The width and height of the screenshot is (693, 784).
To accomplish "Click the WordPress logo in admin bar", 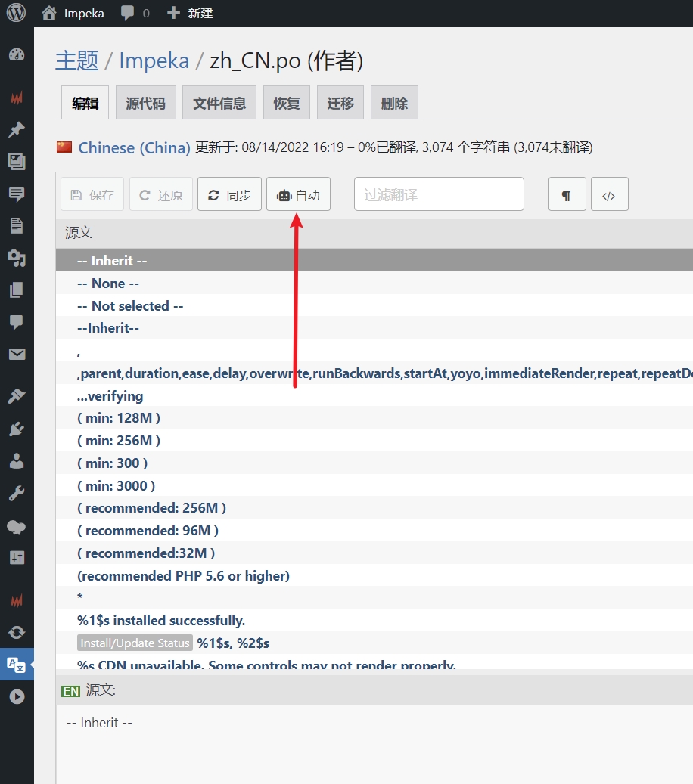I will point(16,13).
